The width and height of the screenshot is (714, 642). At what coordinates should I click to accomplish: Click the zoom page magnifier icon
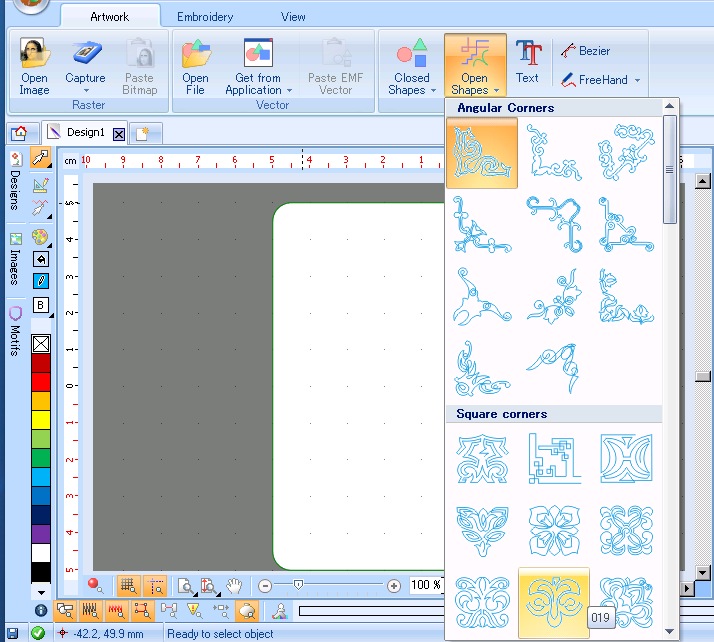[186, 586]
